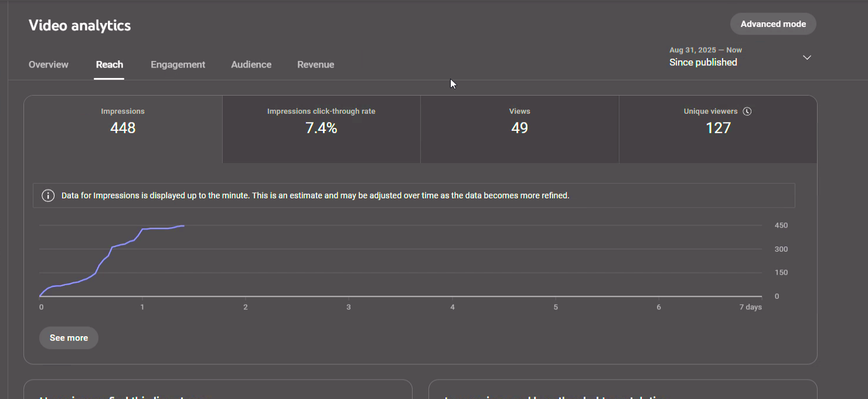View the Revenue tab
Image resolution: width=868 pixels, height=399 pixels.
(315, 65)
